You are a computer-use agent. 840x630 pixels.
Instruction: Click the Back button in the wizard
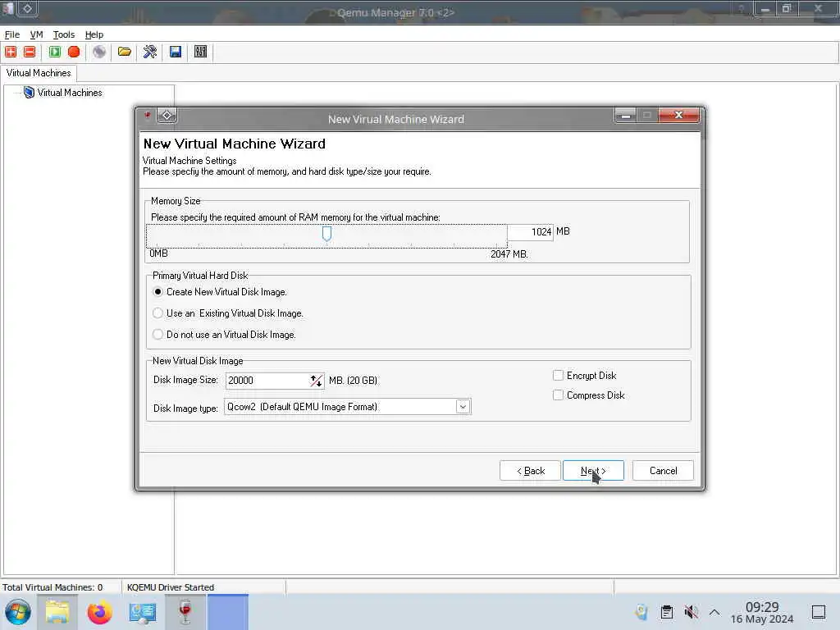[531, 471]
